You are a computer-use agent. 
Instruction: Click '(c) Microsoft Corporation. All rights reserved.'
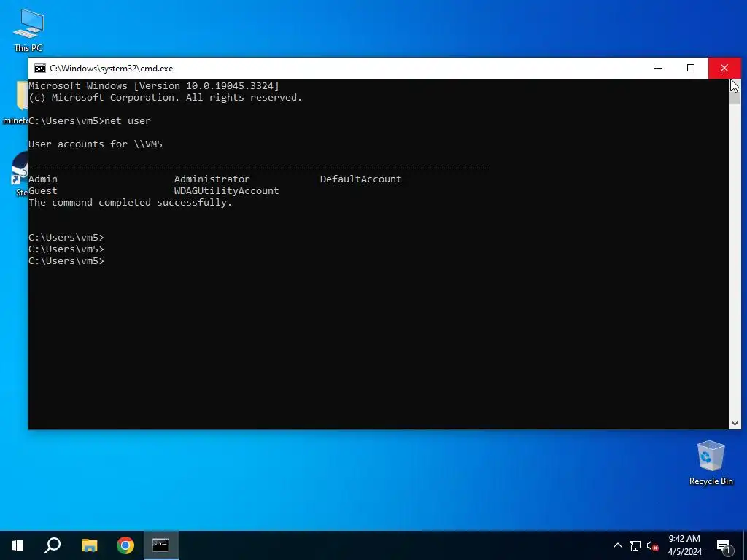[166, 98]
